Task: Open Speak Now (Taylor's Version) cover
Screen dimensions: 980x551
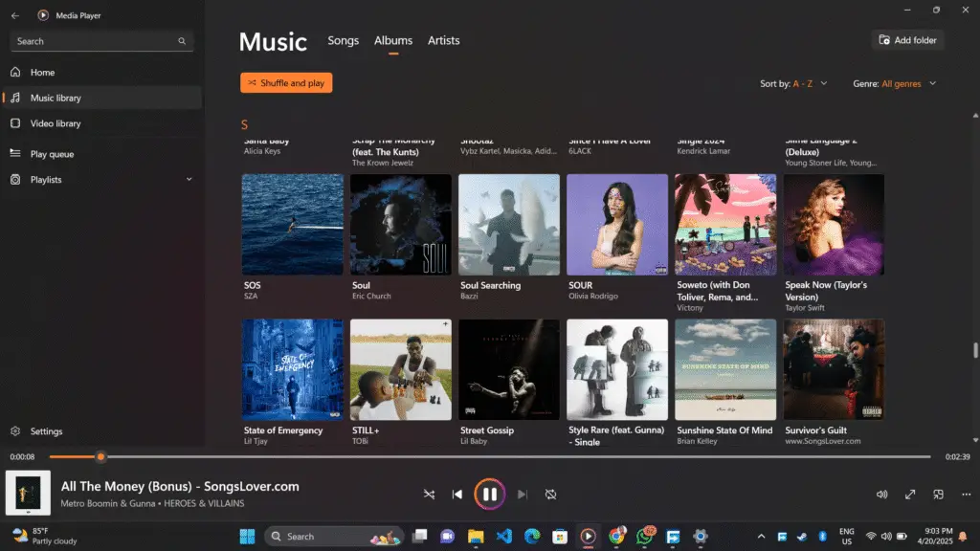Action: 834,225
